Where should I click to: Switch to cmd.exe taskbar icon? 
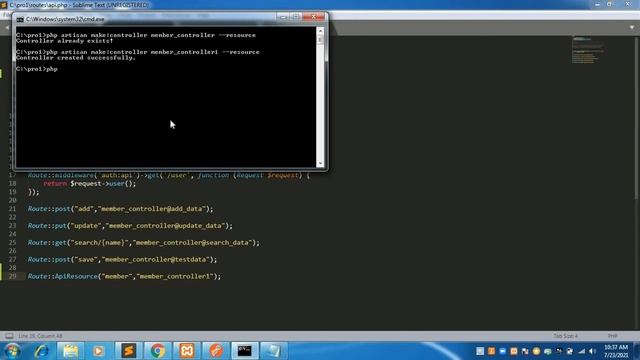pyautogui.click(x=245, y=351)
